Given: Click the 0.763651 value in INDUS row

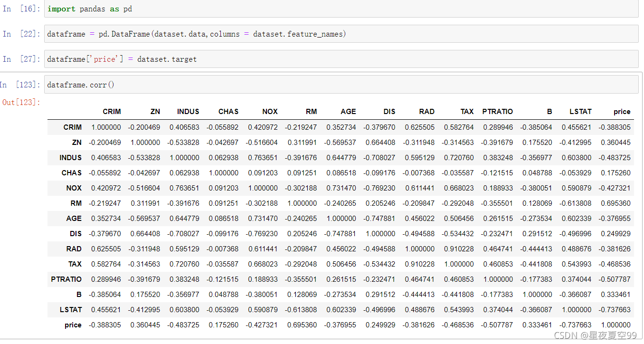Looking at the screenshot, I should [263, 158].
